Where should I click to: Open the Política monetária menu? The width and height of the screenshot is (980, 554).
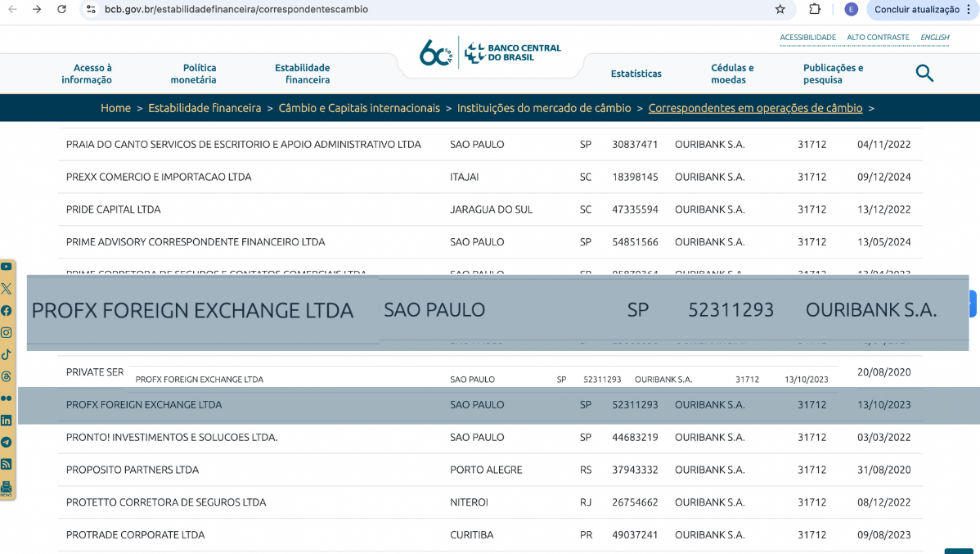(x=194, y=74)
